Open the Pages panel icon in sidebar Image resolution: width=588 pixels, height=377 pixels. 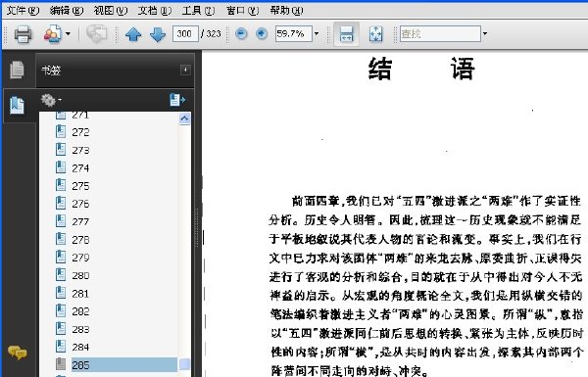17,70
